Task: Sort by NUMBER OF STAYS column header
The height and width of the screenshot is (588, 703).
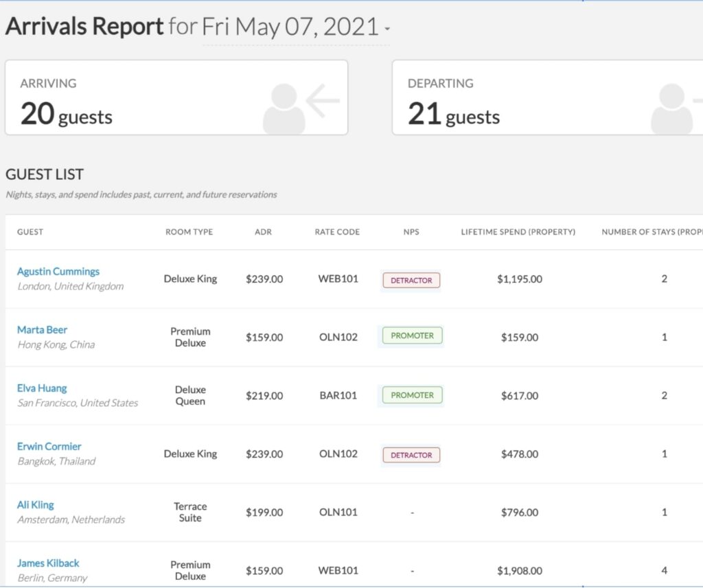Action: 652,232
